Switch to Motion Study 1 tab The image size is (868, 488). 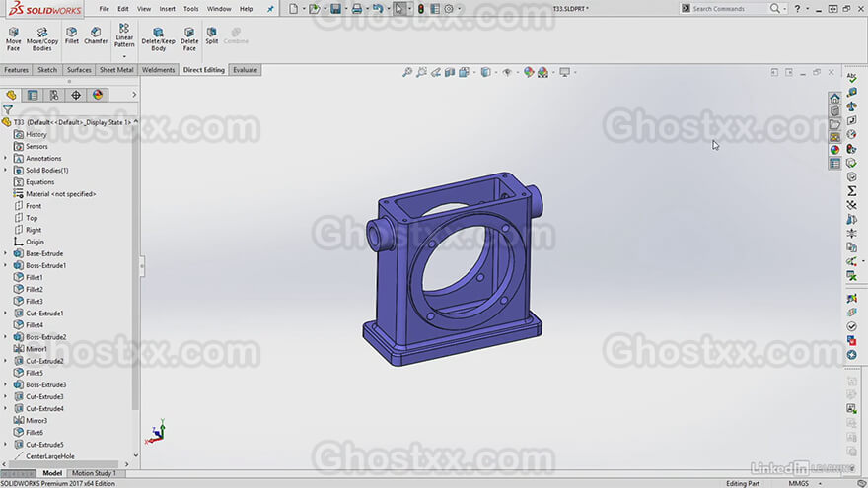click(94, 473)
